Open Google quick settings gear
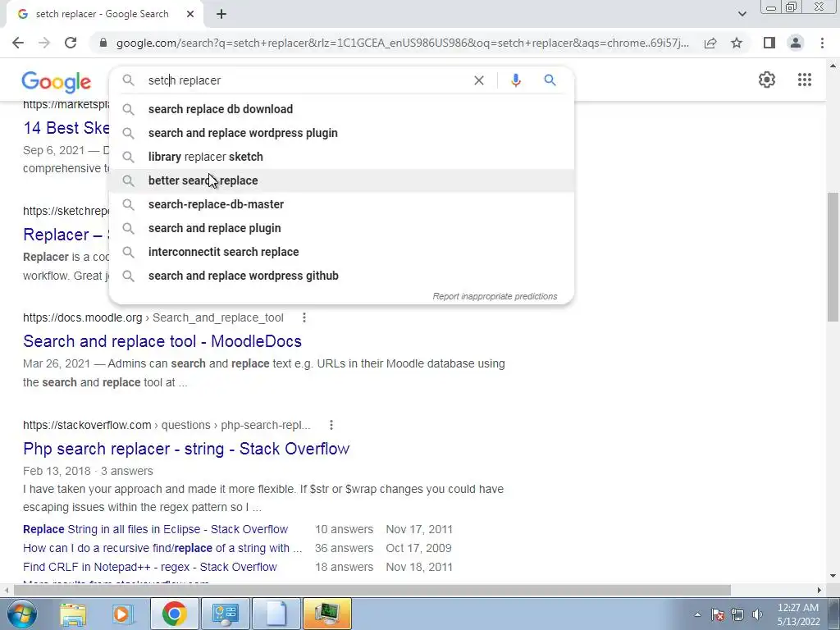The image size is (840, 630). [x=767, y=80]
